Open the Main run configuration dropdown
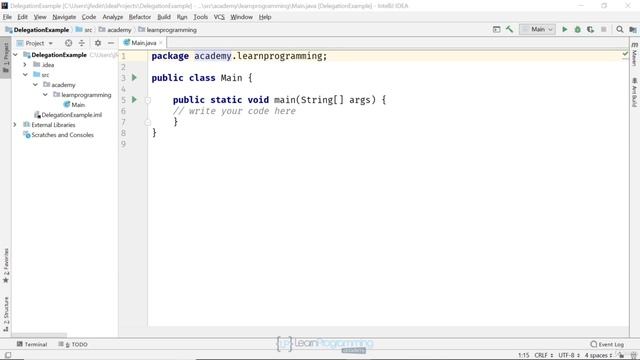The width and height of the screenshot is (640, 360). (x=537, y=29)
